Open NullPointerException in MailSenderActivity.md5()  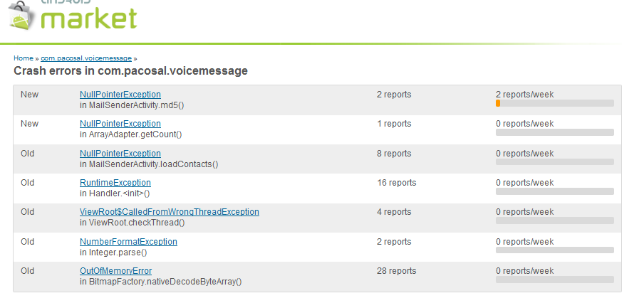click(120, 95)
